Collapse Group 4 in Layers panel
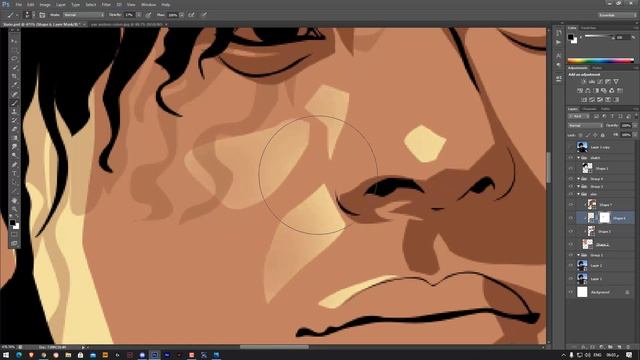Image resolution: width=640 pixels, height=360 pixels. click(578, 179)
